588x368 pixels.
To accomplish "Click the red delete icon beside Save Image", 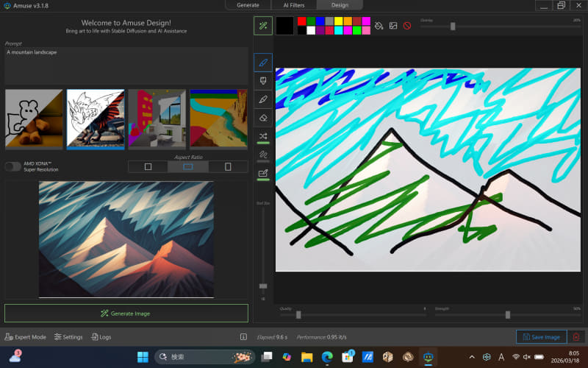I will [576, 337].
